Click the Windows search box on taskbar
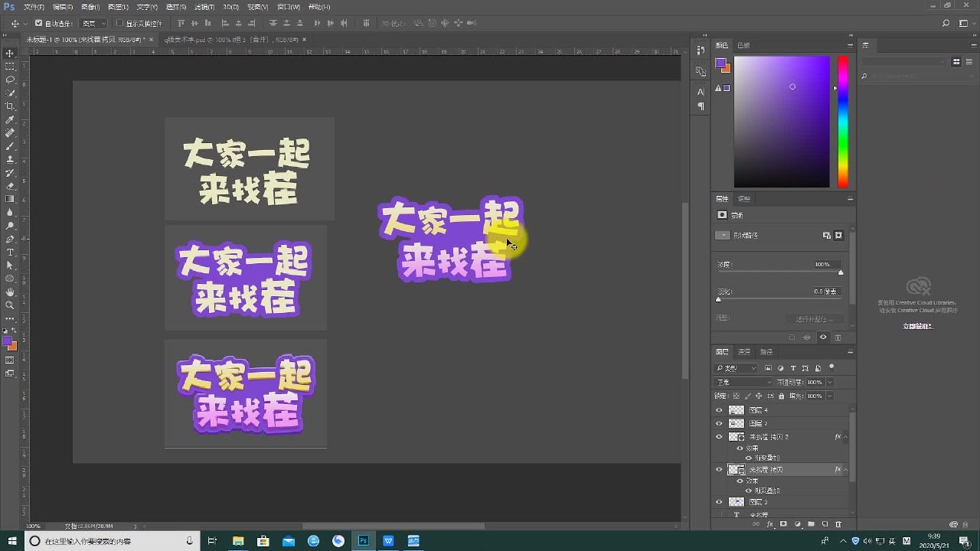The width and height of the screenshot is (980, 551). pyautogui.click(x=112, y=541)
